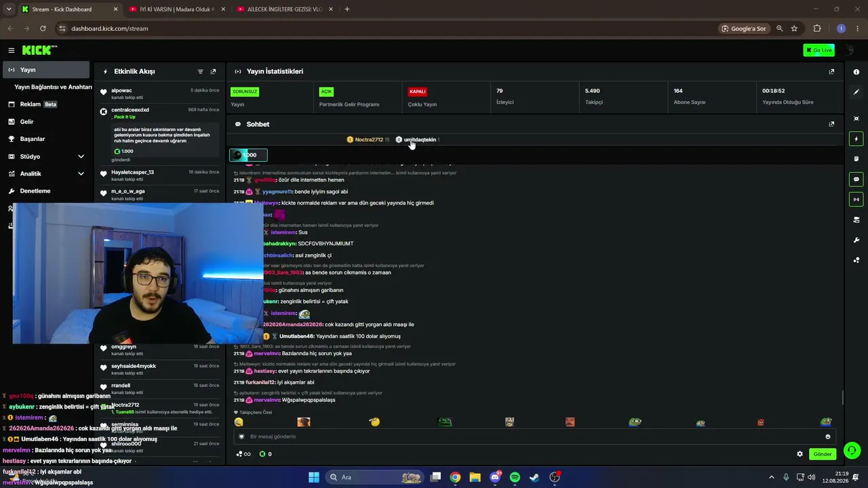The image size is (868, 488).
Task: Open Reklam Beta section
Action: click(46, 104)
